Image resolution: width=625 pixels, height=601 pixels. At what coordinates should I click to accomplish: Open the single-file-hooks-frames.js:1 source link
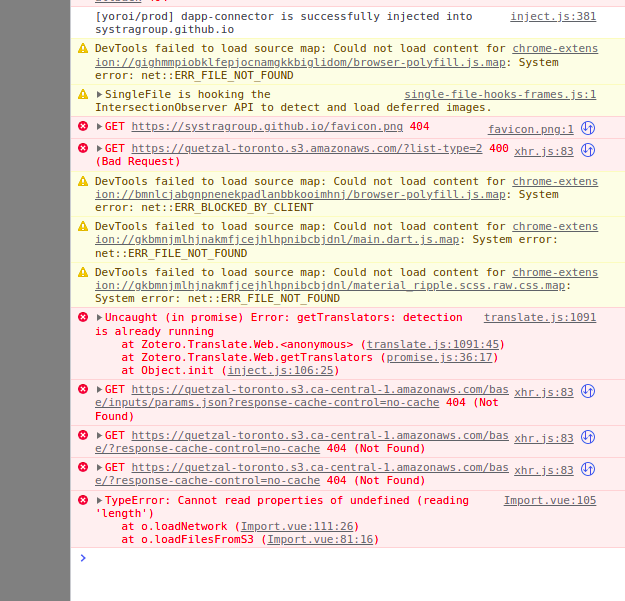tap(500, 94)
